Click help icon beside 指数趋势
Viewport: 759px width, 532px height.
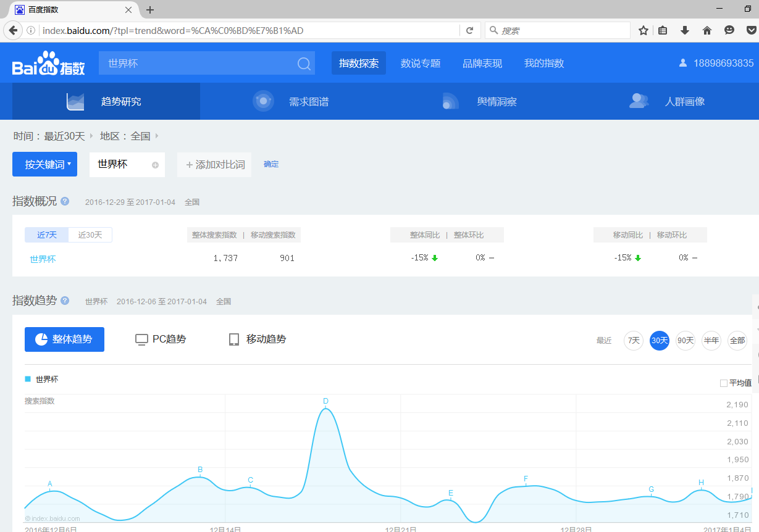coord(65,301)
